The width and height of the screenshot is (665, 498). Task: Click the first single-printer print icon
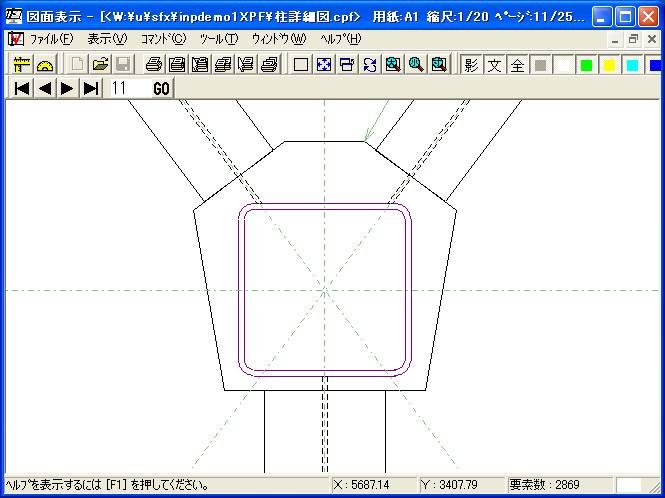point(154,65)
